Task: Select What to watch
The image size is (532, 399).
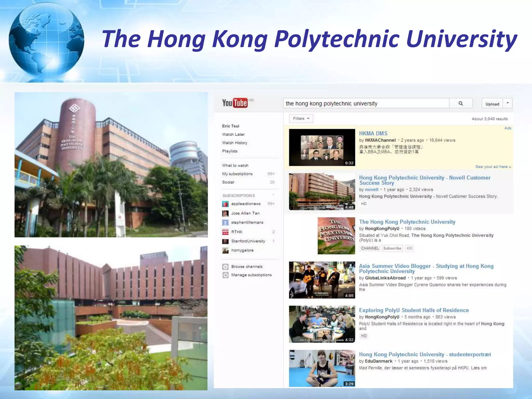Action: 235,165
